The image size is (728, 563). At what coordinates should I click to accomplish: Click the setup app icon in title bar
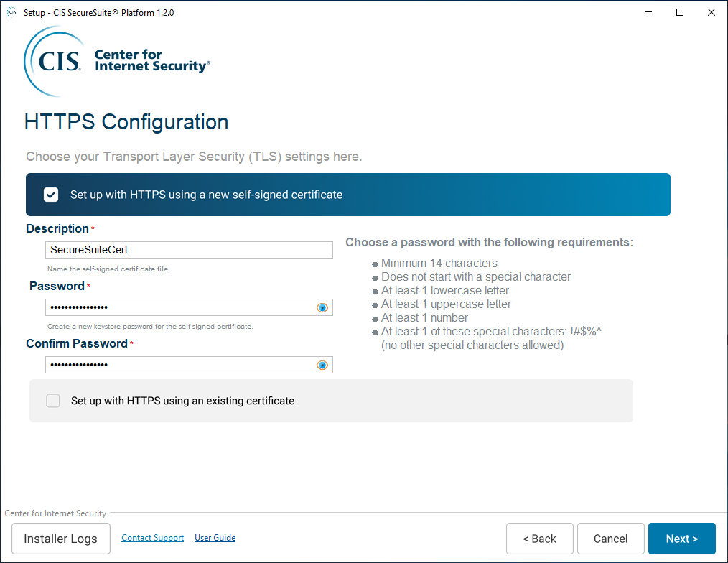11,12
